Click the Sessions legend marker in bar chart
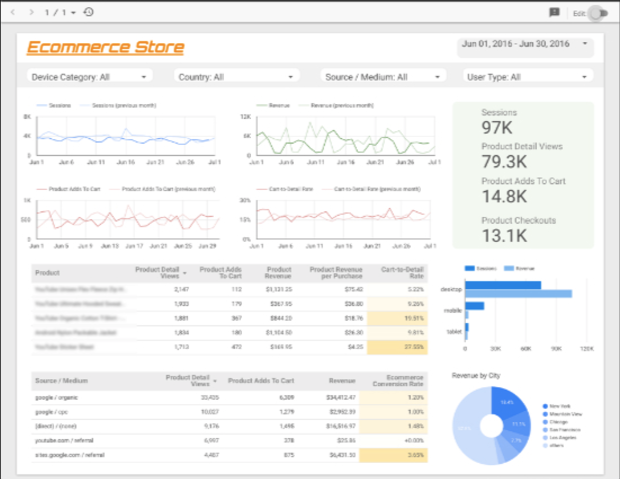Viewport: 620px width, 479px height. pos(470,269)
